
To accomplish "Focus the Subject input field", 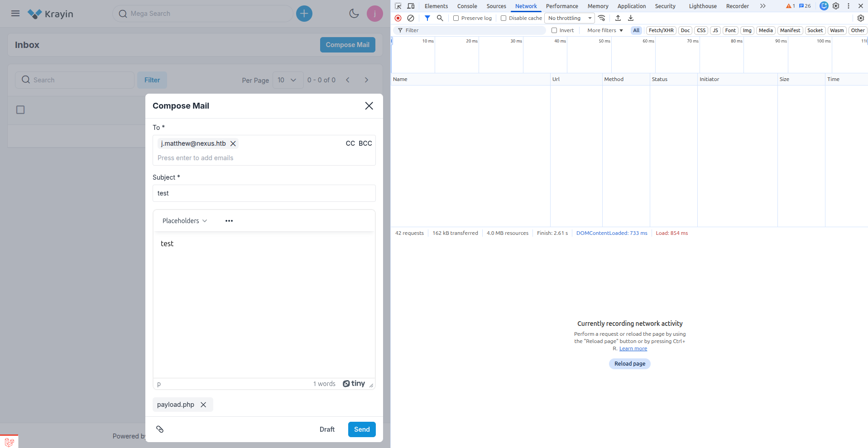I will (264, 193).
